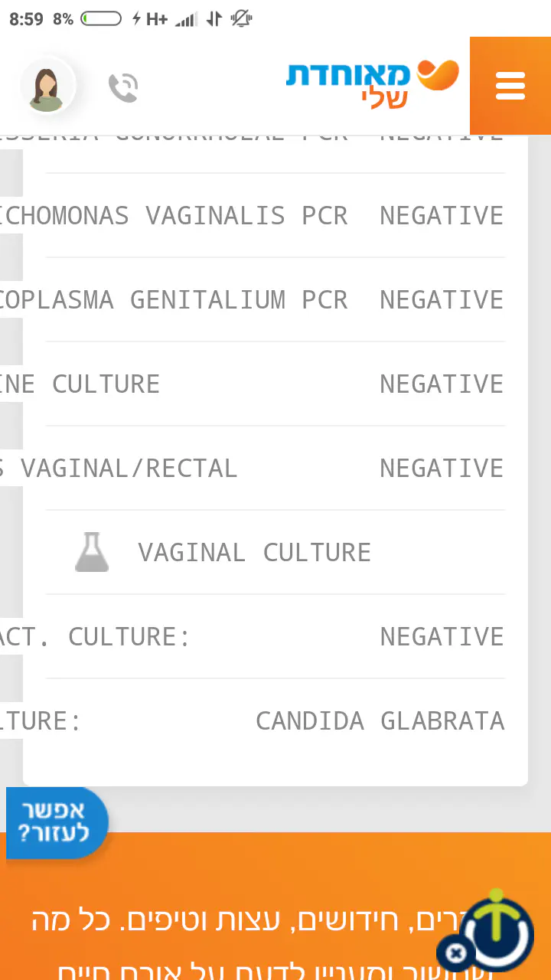Click the lab flask icon
This screenshot has width=551, height=980.
(92, 553)
